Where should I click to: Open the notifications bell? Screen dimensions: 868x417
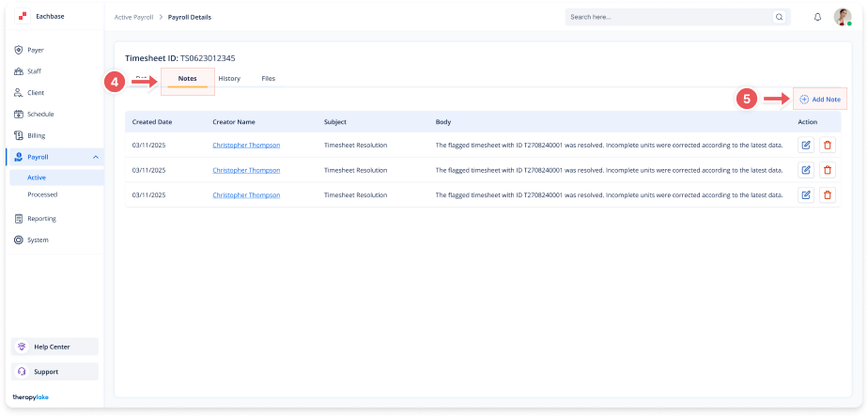[817, 17]
